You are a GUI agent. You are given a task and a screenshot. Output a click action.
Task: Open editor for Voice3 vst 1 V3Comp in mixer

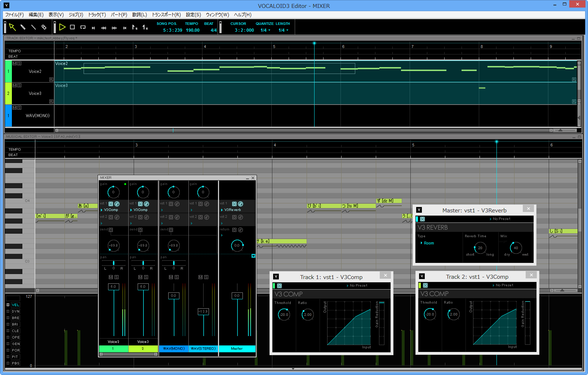pos(146,204)
